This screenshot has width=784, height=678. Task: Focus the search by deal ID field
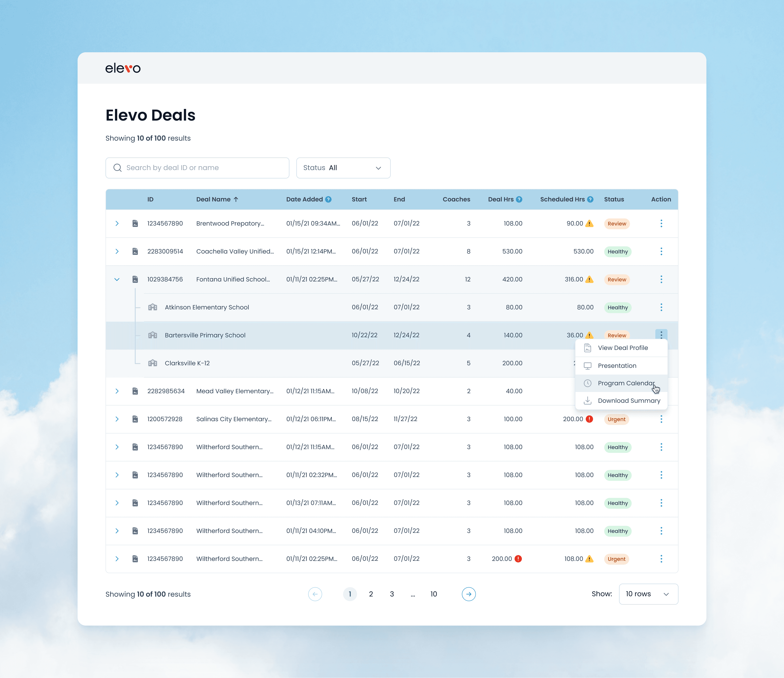coord(197,168)
